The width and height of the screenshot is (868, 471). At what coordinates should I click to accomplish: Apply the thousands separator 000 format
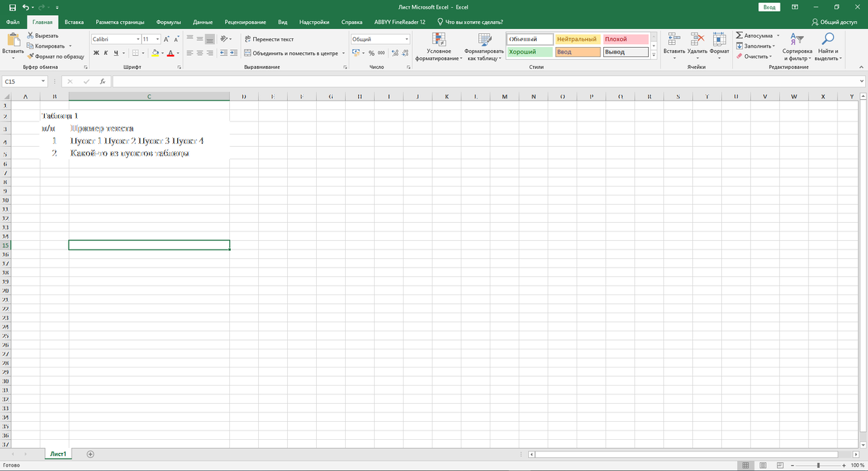click(380, 53)
